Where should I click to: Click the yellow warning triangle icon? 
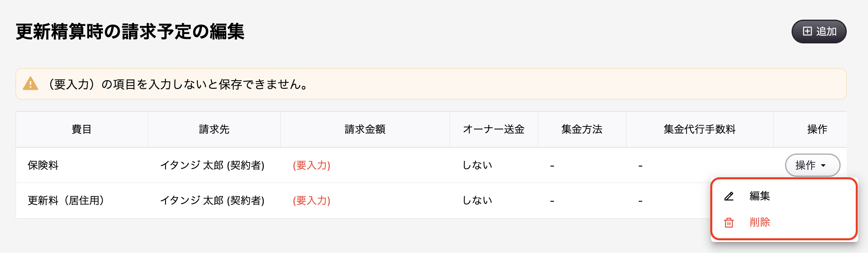point(30,84)
